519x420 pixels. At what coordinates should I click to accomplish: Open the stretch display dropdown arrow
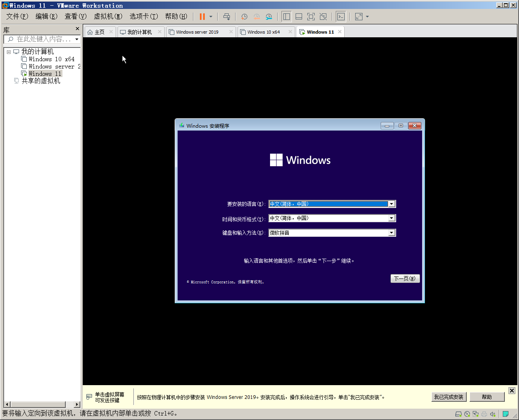(x=367, y=17)
